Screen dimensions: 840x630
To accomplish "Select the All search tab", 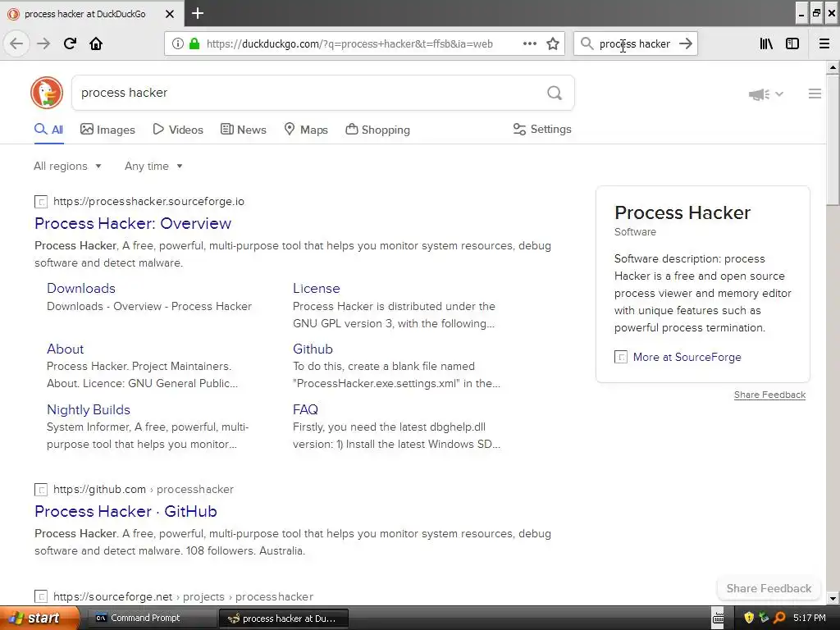I will (48, 130).
